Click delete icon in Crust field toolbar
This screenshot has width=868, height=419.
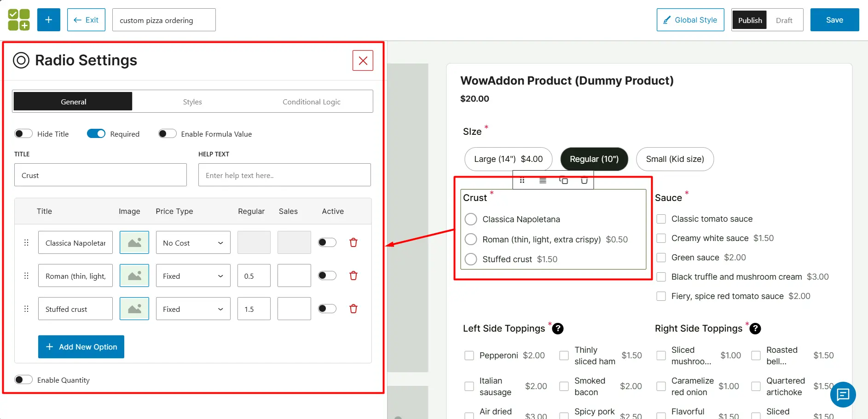584,180
